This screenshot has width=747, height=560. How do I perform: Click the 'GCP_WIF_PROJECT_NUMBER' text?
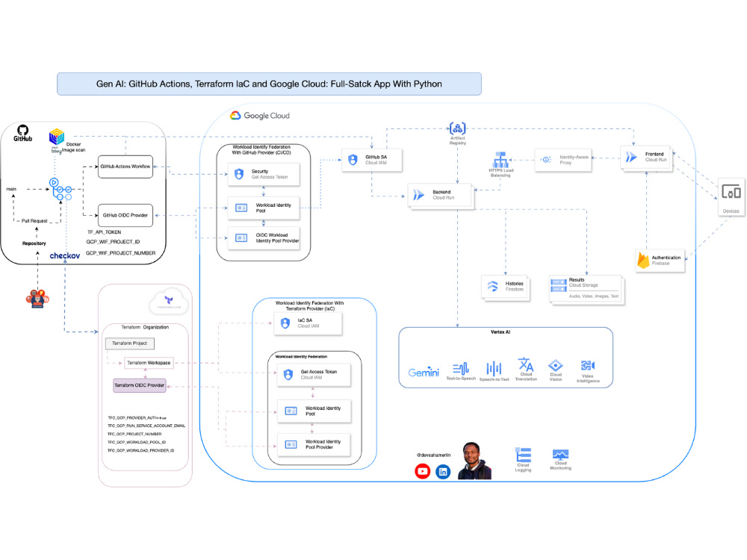pyautogui.click(x=120, y=253)
